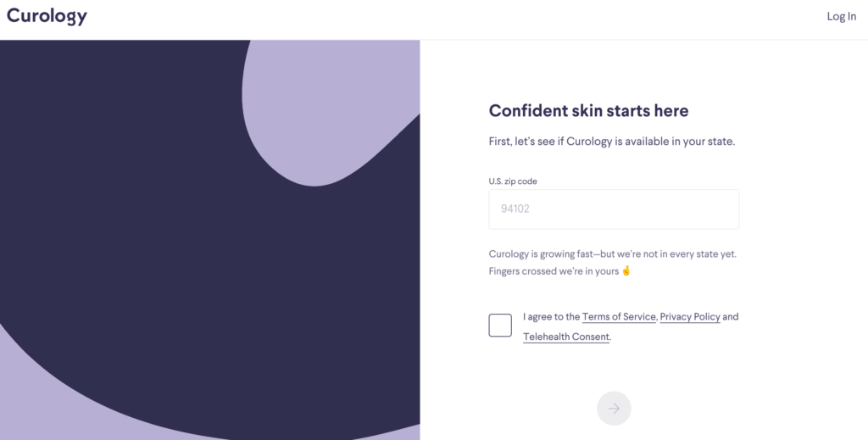
Task: Click the word "and" before Telehealth Consent
Action: (731, 317)
